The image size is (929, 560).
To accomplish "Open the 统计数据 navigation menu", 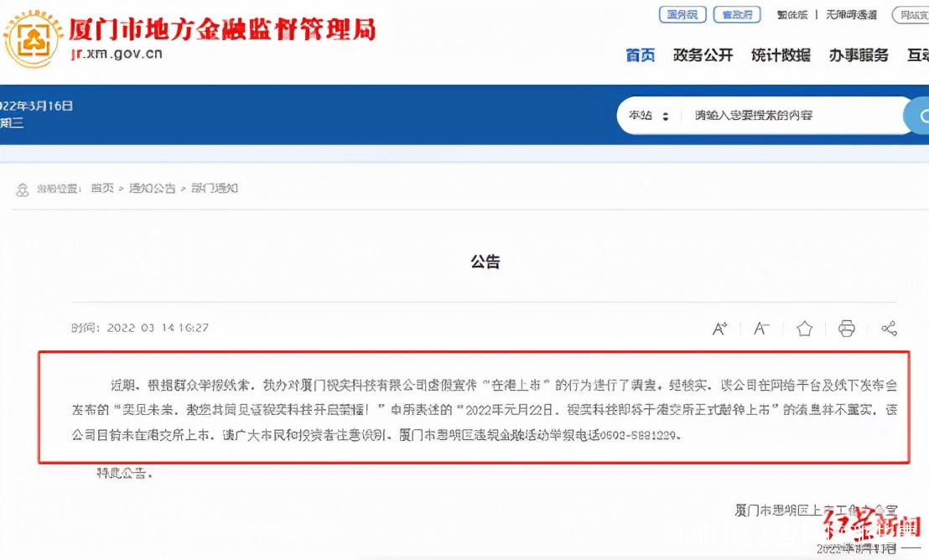I will click(781, 55).
